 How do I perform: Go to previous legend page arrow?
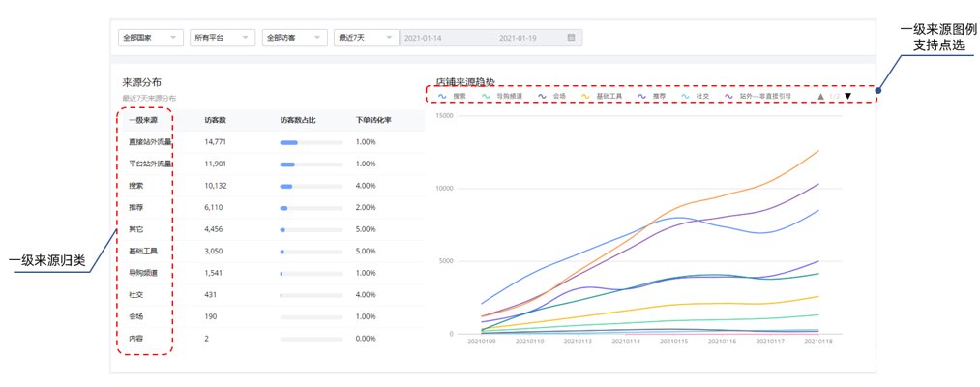[x=821, y=97]
